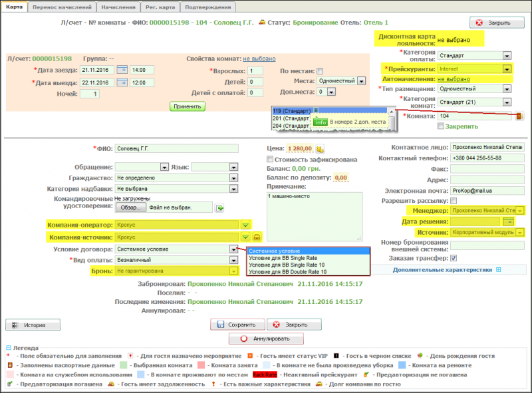Click the Сохранить button
Screen dimensions: 532x393
click(x=237, y=325)
